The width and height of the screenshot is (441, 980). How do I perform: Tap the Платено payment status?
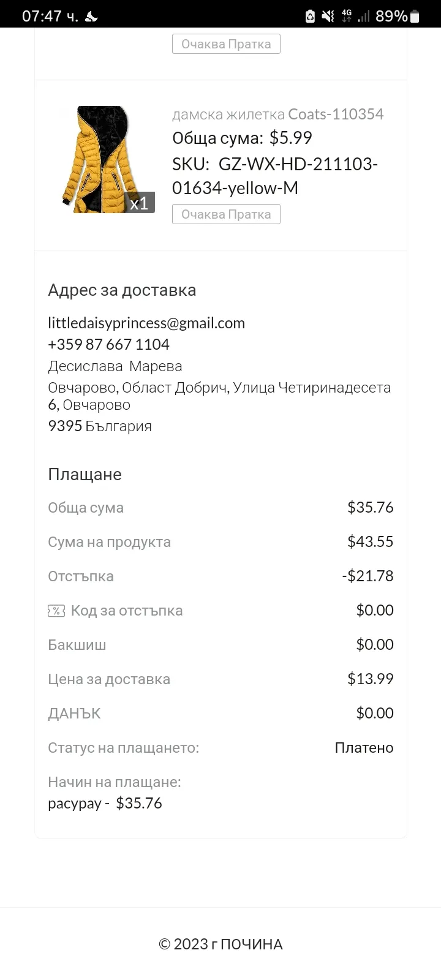364,748
